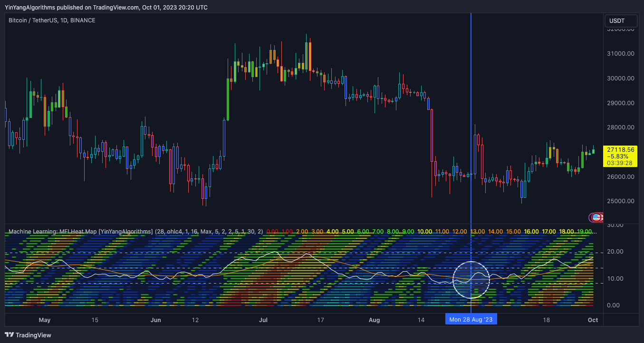Click the 11.00 value in the indicator legend
Screen dimensions: 644x343
click(x=442, y=232)
